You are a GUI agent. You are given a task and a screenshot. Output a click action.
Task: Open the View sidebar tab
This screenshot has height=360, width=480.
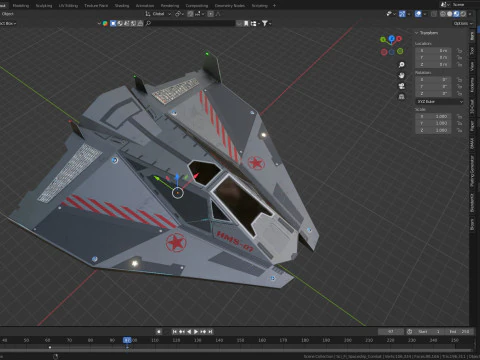pyautogui.click(x=472, y=66)
